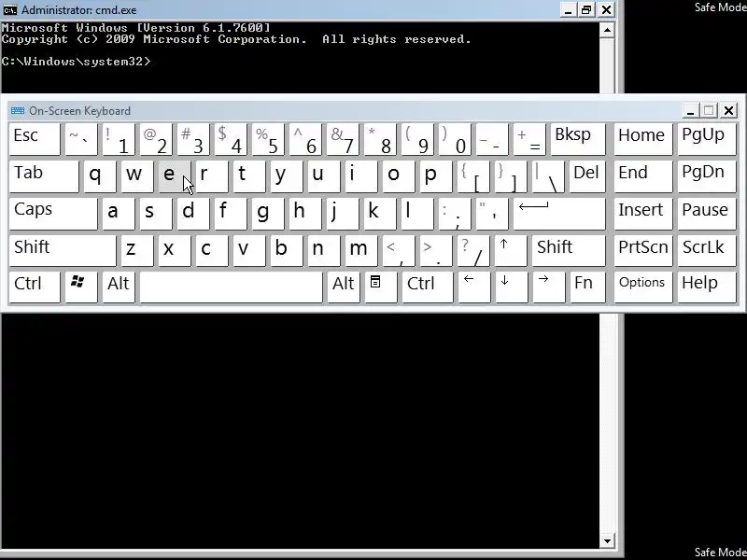The image size is (747, 560).
Task: Click the cmd.exe title bar icon
Action: point(9,9)
